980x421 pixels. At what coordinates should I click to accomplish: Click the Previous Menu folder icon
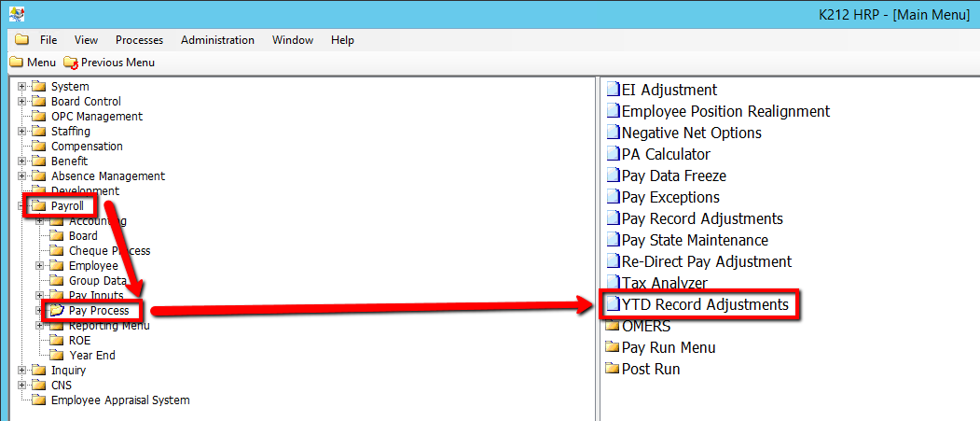click(x=71, y=63)
